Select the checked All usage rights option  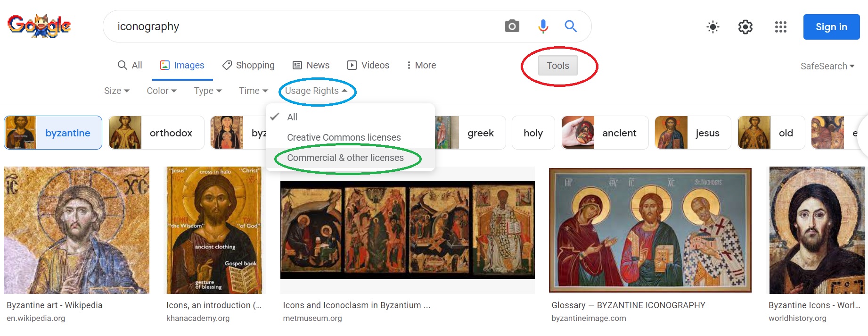point(292,117)
